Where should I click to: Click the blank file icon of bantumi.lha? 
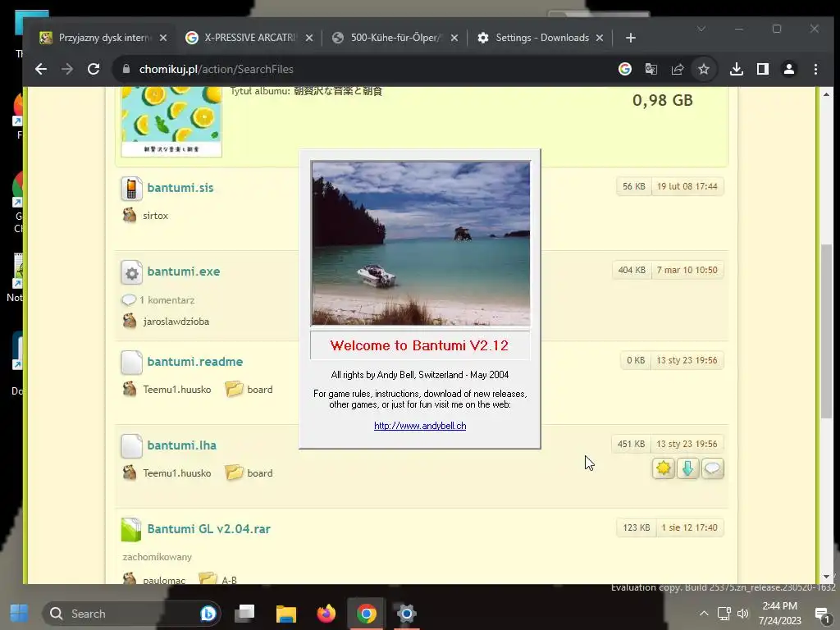pyautogui.click(x=131, y=446)
